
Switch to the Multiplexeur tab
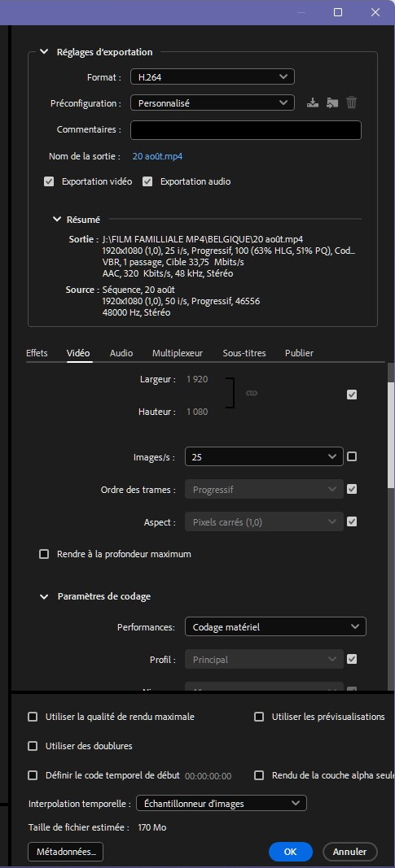tap(178, 353)
